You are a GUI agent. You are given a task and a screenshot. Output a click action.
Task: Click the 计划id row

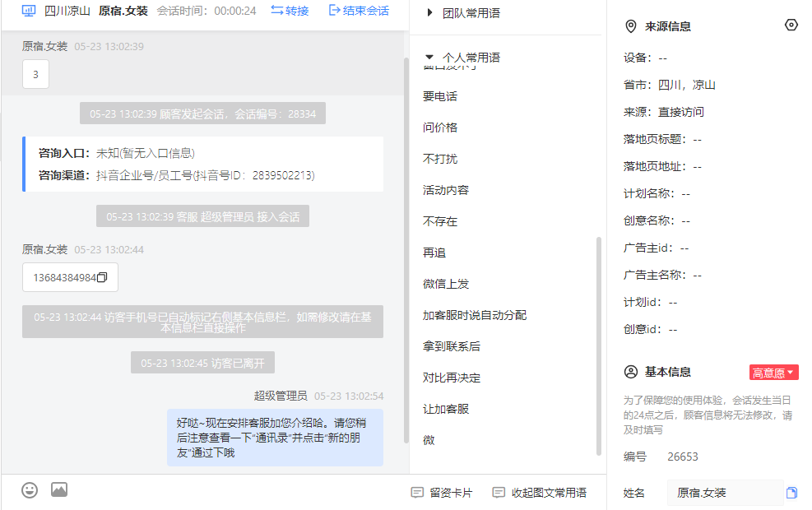point(651,303)
